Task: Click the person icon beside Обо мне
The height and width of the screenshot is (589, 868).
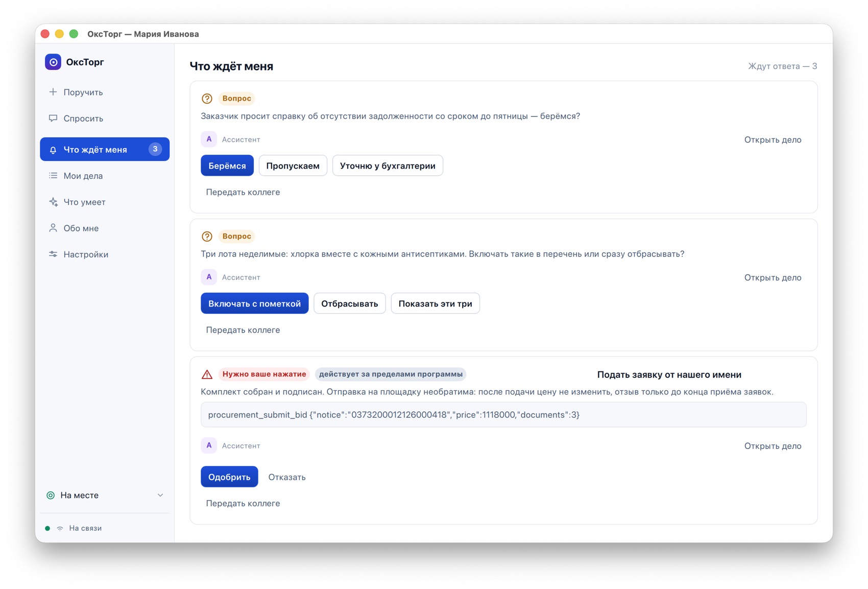Action: 53,228
